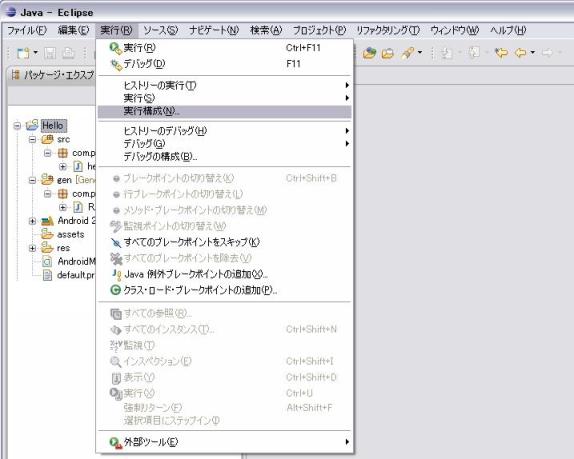Select the Hello project in tree

(x=53, y=126)
